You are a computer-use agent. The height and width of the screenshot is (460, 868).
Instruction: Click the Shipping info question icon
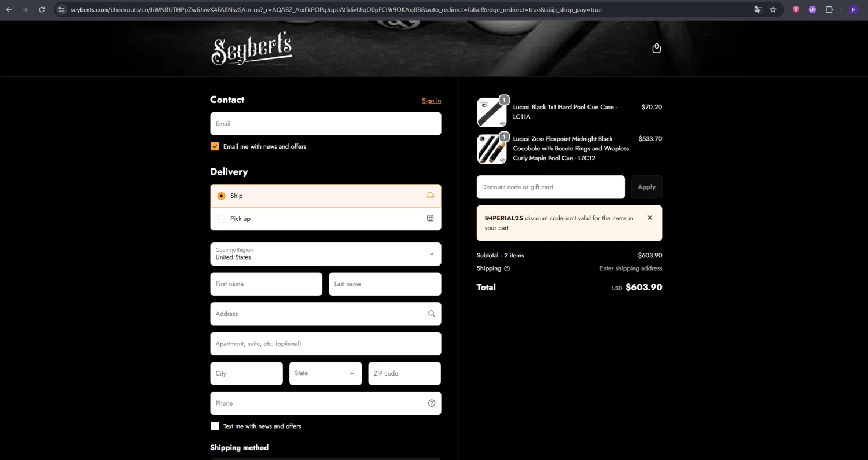click(x=507, y=268)
